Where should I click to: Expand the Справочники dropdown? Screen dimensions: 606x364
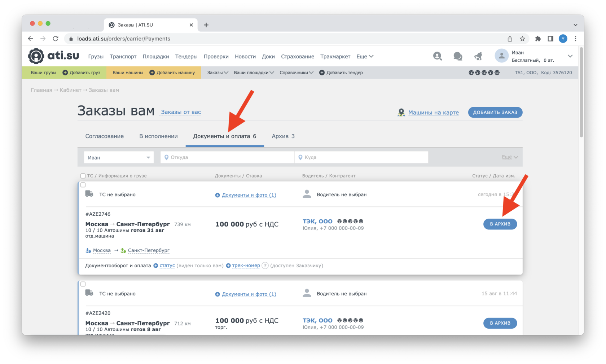(297, 73)
